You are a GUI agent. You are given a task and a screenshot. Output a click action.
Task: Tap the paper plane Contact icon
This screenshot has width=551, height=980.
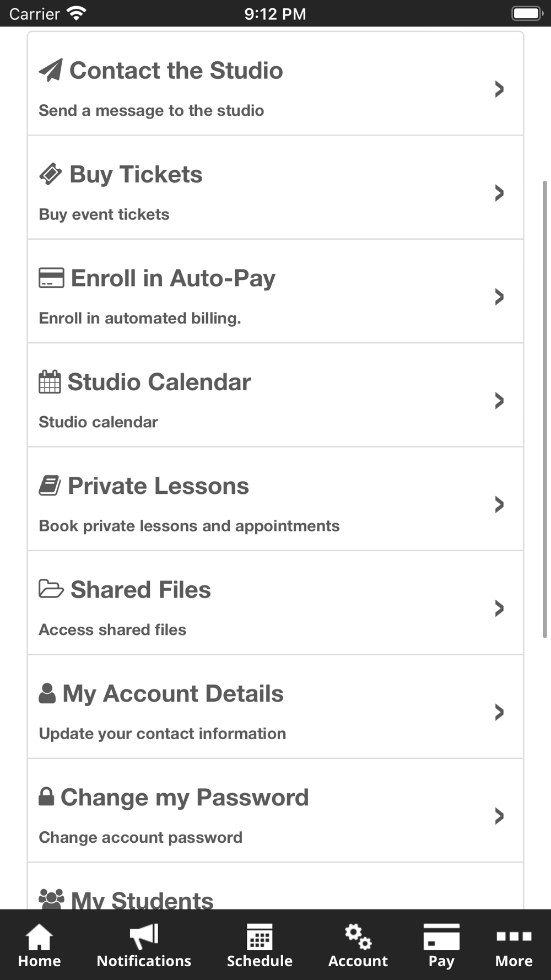tap(51, 71)
